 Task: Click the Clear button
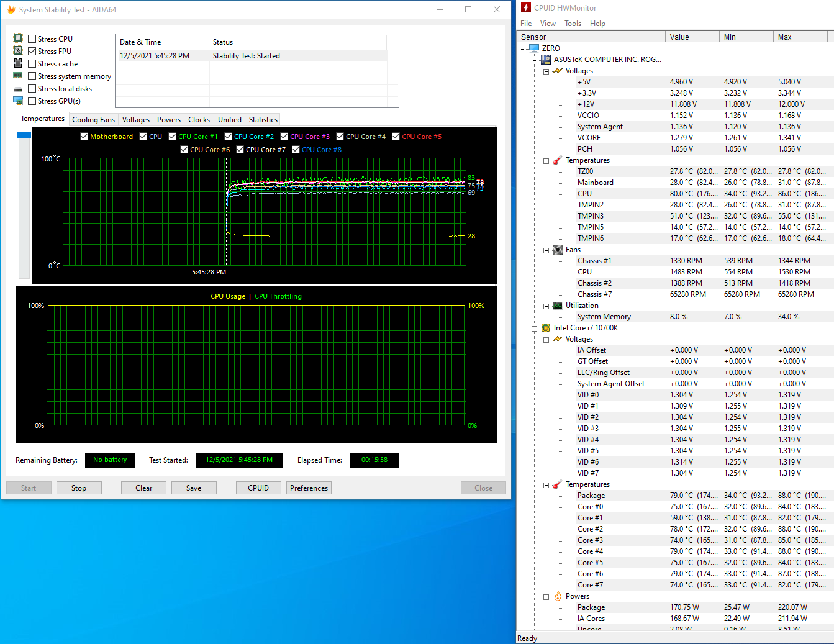[x=143, y=488]
